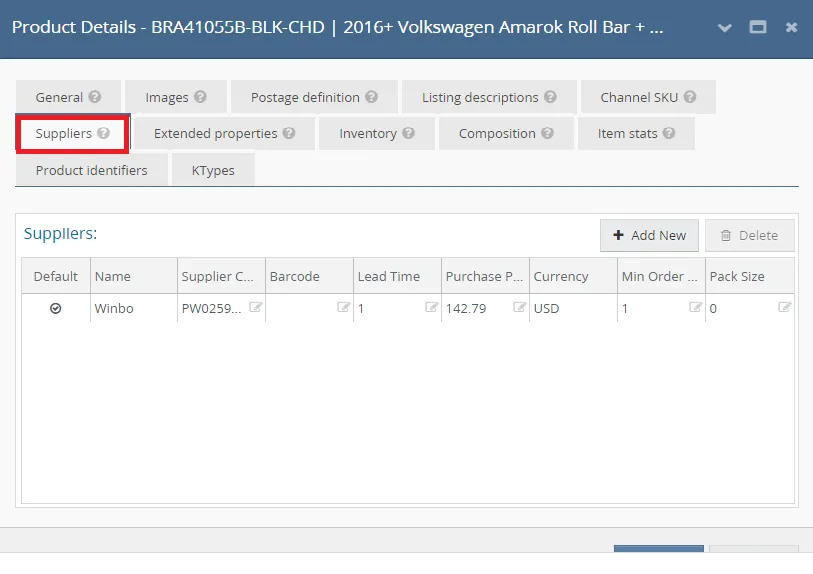Image resolution: width=813 pixels, height=574 pixels.
Task: Click the USD currency cell
Action: click(x=573, y=309)
